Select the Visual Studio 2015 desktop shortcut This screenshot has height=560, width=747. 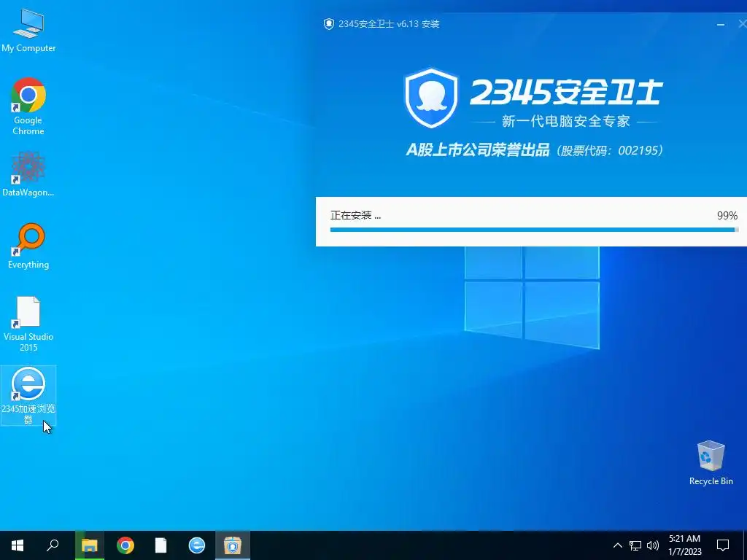tap(28, 324)
